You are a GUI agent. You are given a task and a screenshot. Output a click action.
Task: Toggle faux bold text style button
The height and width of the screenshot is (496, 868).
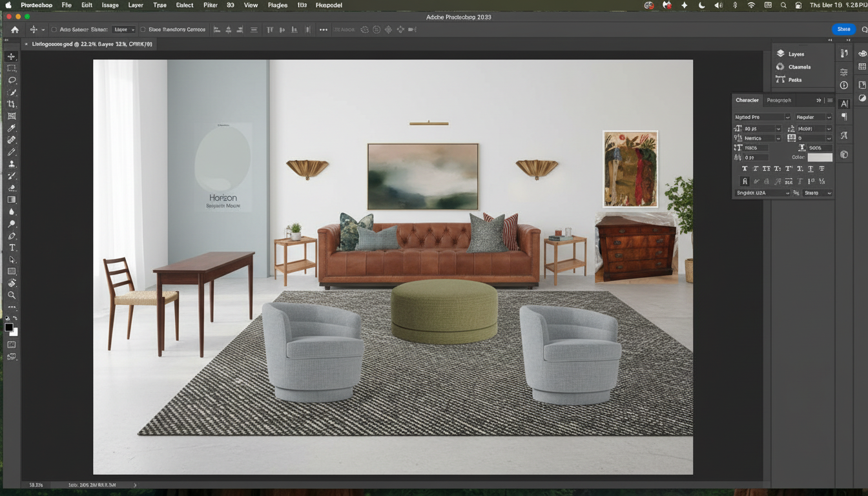pyautogui.click(x=744, y=169)
